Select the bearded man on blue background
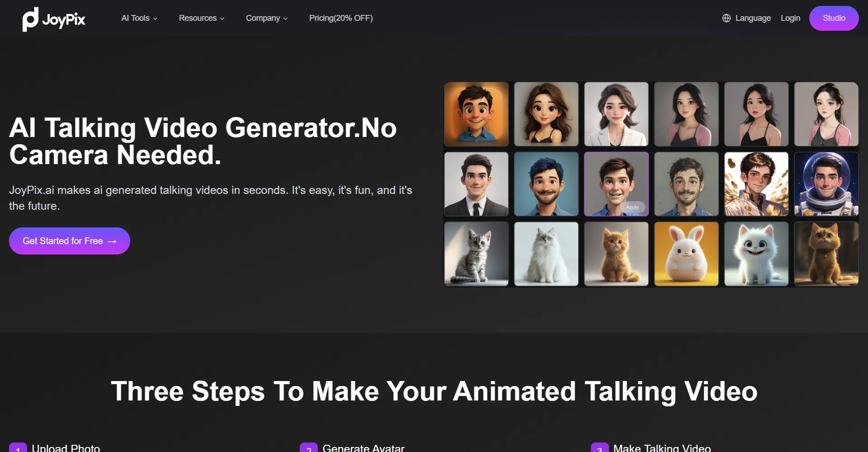This screenshot has height=452, width=868. [546, 184]
